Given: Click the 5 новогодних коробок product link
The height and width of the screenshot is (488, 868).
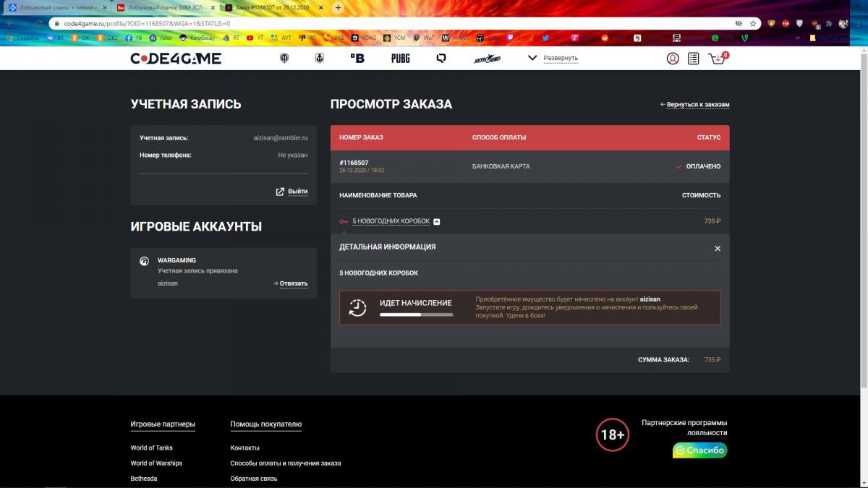Looking at the screenshot, I should pos(391,221).
